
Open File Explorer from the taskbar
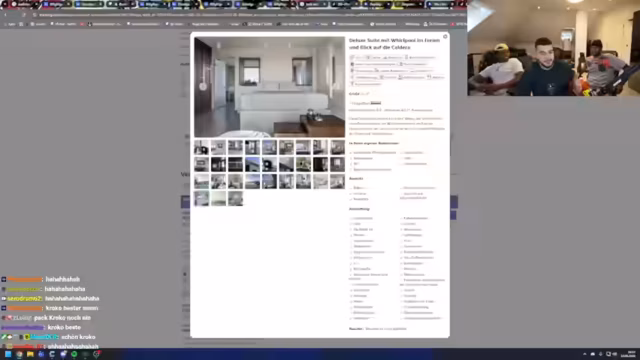coord(30,354)
